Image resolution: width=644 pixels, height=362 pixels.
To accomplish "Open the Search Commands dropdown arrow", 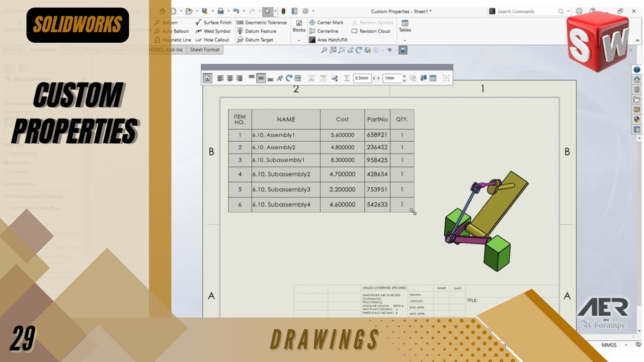I will click(x=568, y=11).
